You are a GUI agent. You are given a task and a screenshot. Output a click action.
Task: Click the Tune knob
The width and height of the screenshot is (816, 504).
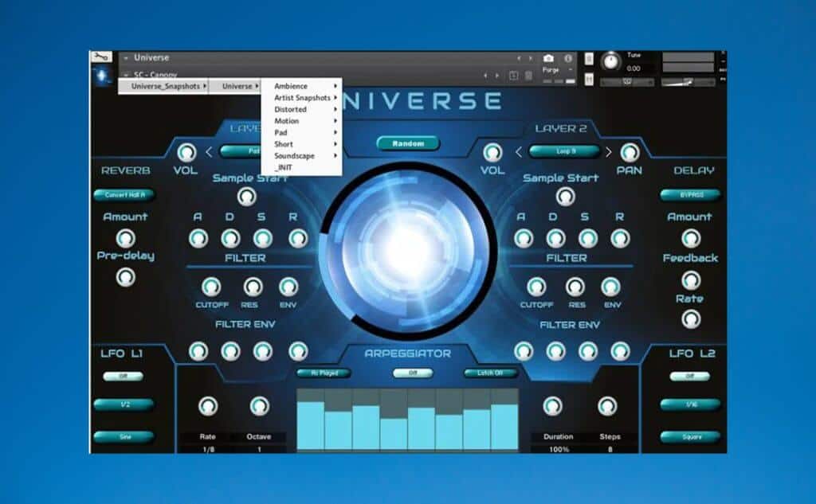click(x=611, y=62)
